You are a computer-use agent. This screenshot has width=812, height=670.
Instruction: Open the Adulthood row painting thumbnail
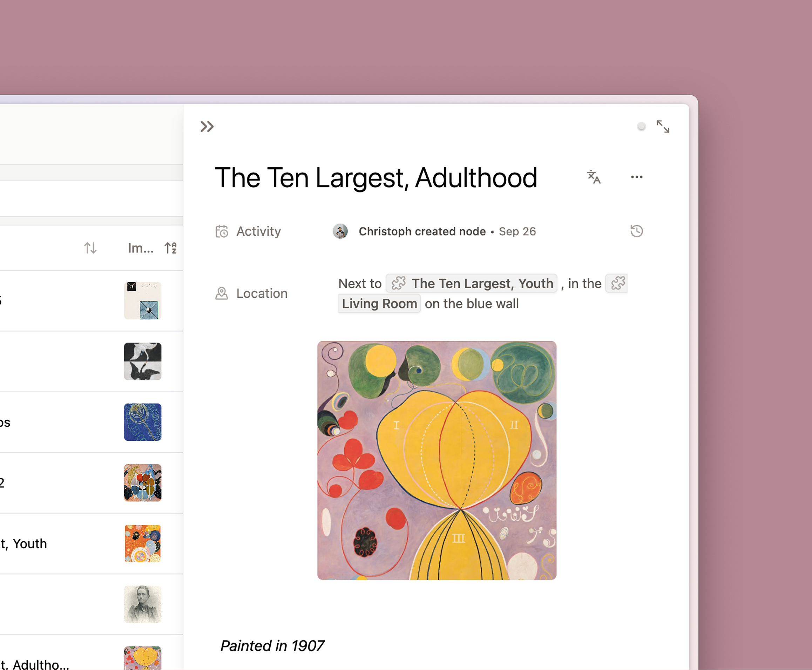[x=143, y=658]
